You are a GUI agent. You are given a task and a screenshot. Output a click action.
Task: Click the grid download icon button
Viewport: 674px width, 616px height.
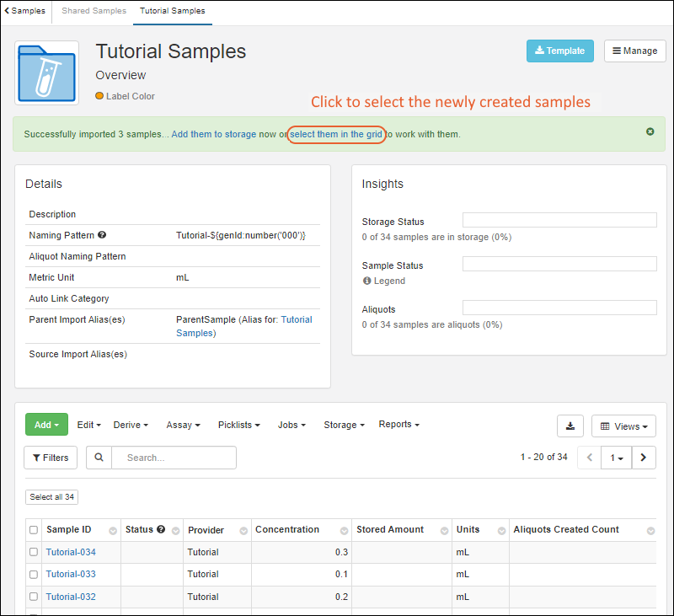570,426
